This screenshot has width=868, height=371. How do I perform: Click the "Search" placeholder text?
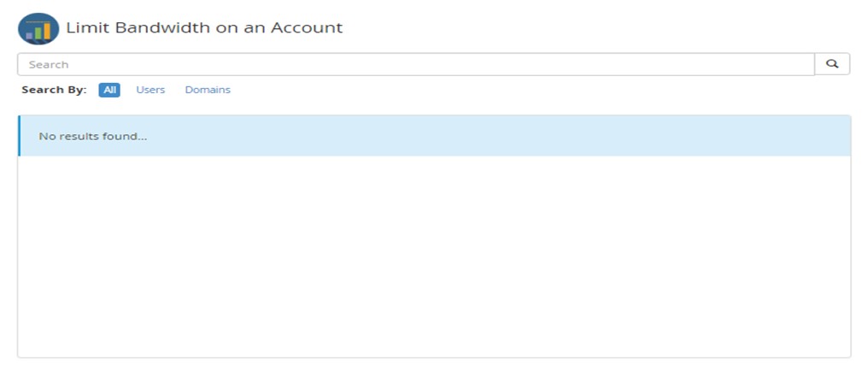[49, 64]
